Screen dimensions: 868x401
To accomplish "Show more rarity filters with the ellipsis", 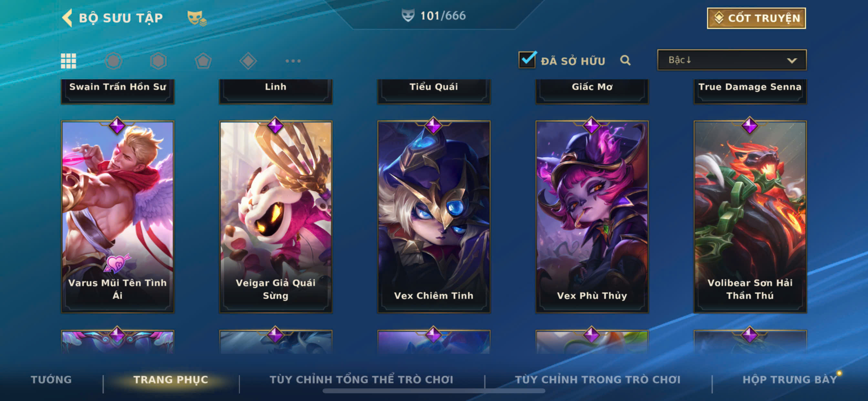I will click(x=293, y=61).
